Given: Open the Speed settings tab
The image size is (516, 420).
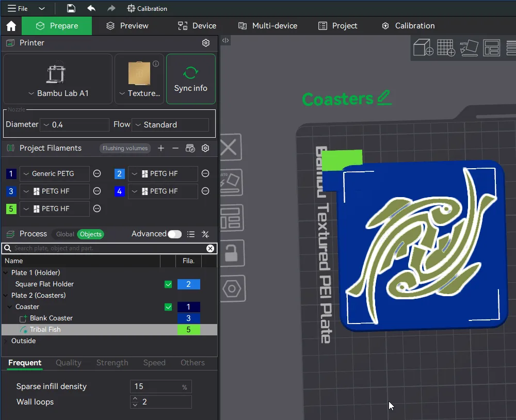Looking at the screenshot, I should click(x=154, y=363).
